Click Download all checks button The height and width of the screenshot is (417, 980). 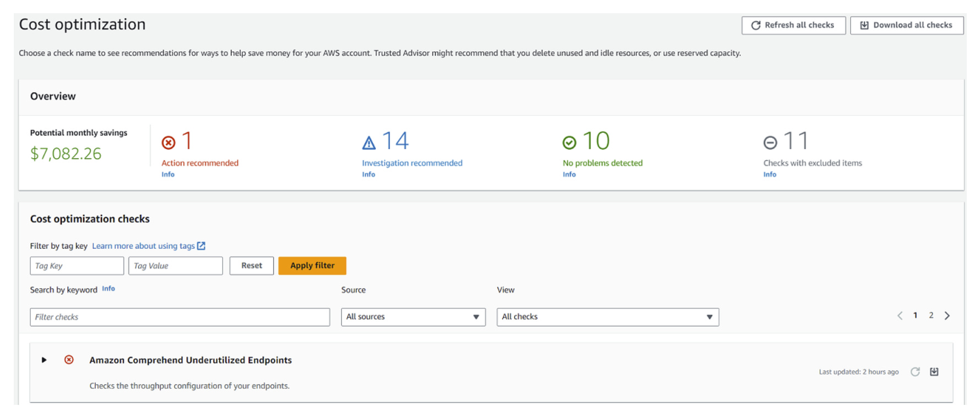[x=907, y=25]
